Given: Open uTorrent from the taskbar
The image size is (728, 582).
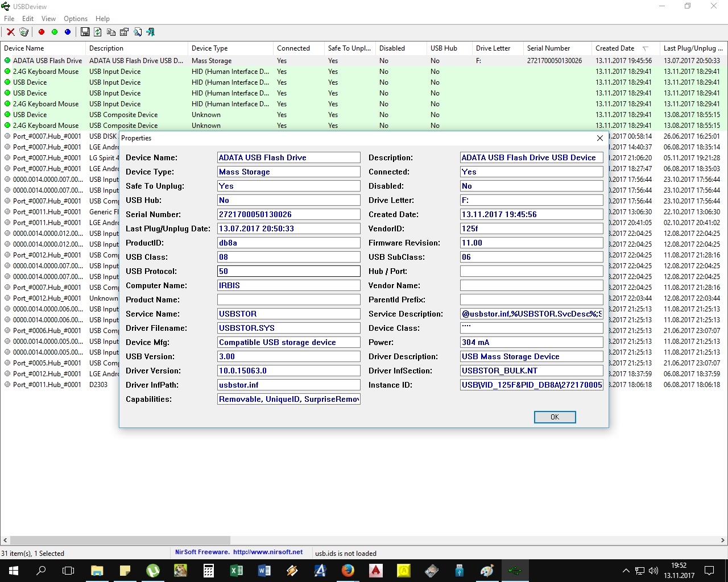Looking at the screenshot, I should [x=153, y=571].
